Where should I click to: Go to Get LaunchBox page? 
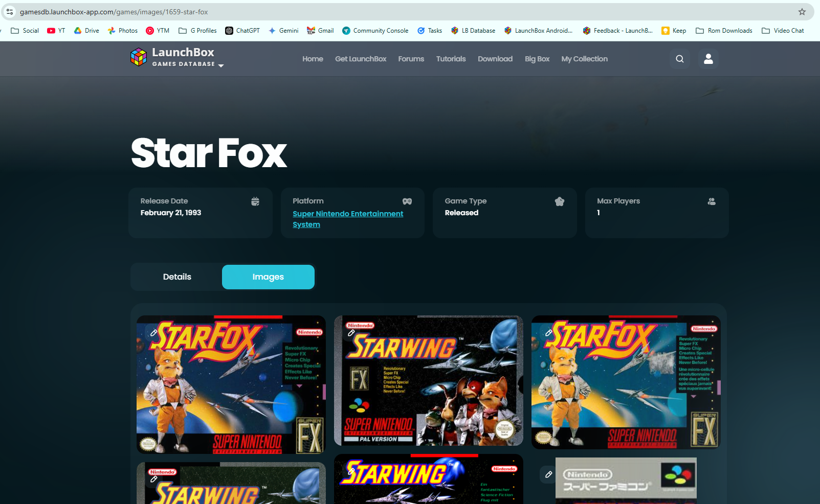361,59
